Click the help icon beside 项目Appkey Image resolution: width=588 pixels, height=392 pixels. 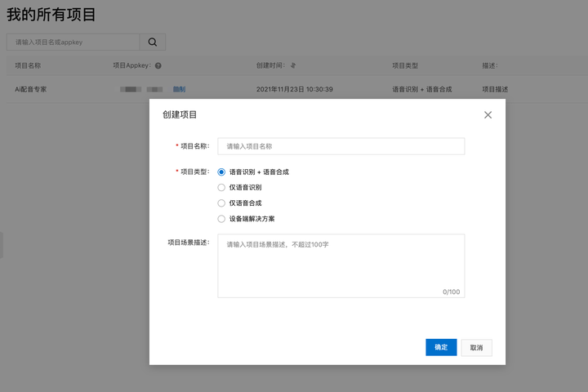click(158, 66)
